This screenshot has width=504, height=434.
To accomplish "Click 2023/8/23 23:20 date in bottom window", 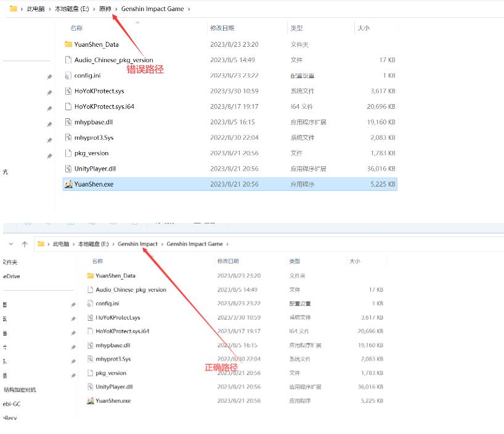I will [239, 276].
